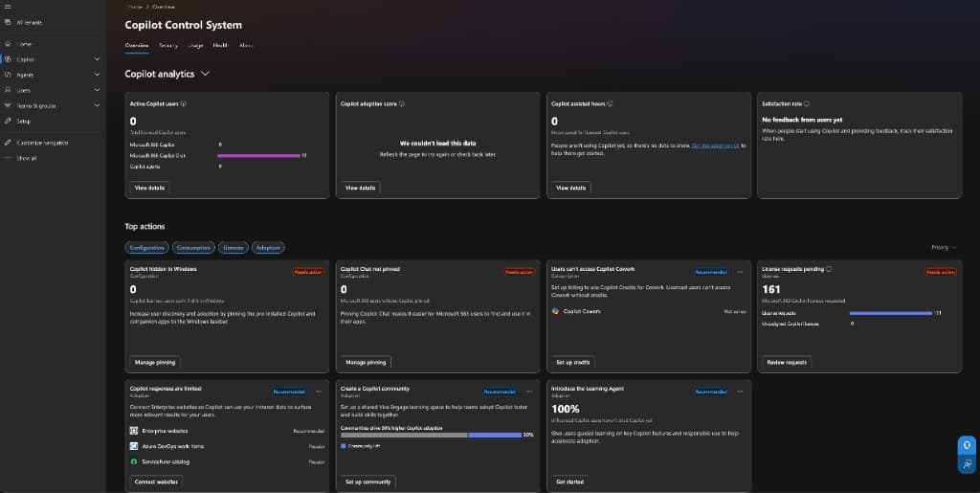Open more options on Learning Agent card

(x=740, y=392)
